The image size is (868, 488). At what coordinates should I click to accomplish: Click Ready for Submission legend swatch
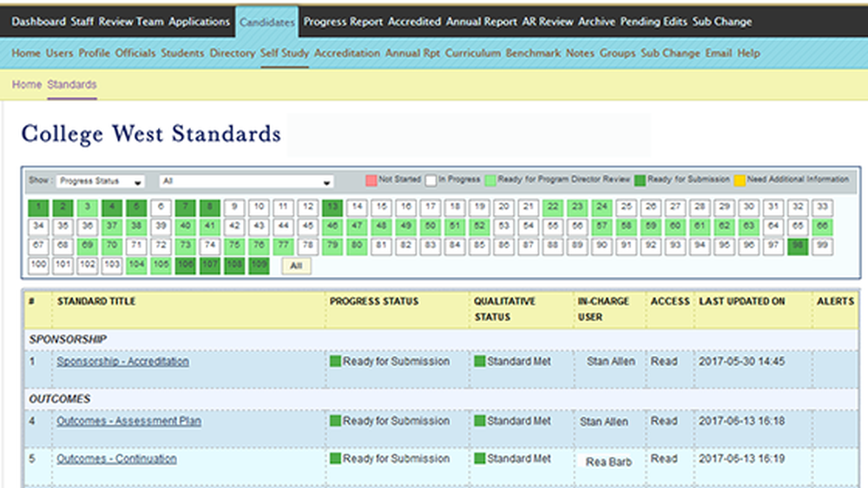click(x=640, y=180)
